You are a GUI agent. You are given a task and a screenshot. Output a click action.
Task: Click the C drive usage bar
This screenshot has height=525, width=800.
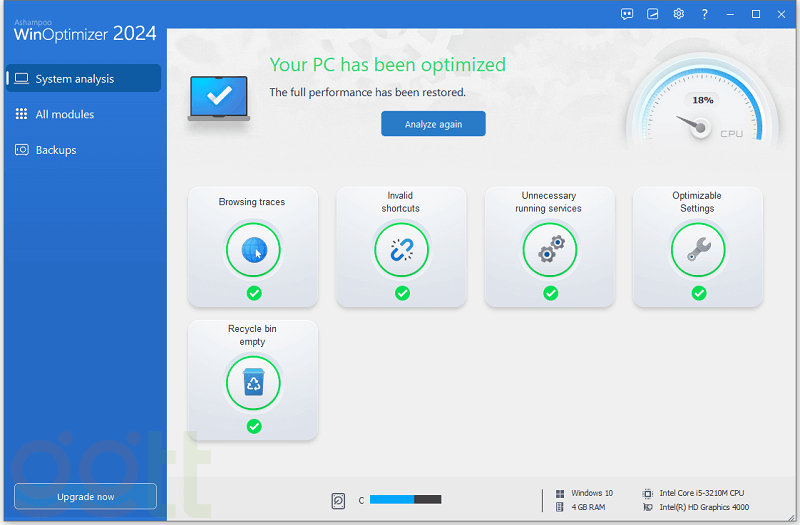(405, 500)
